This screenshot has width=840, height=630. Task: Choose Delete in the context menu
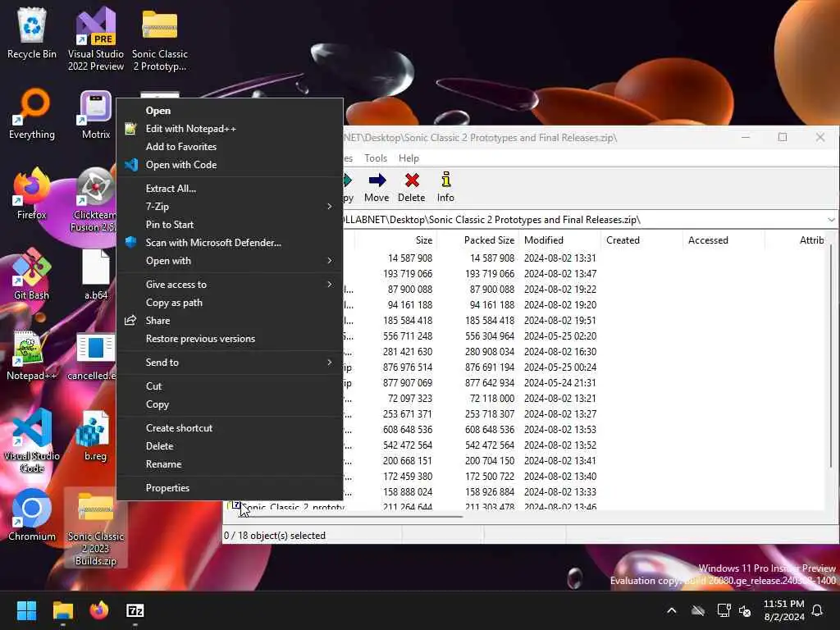point(230,446)
